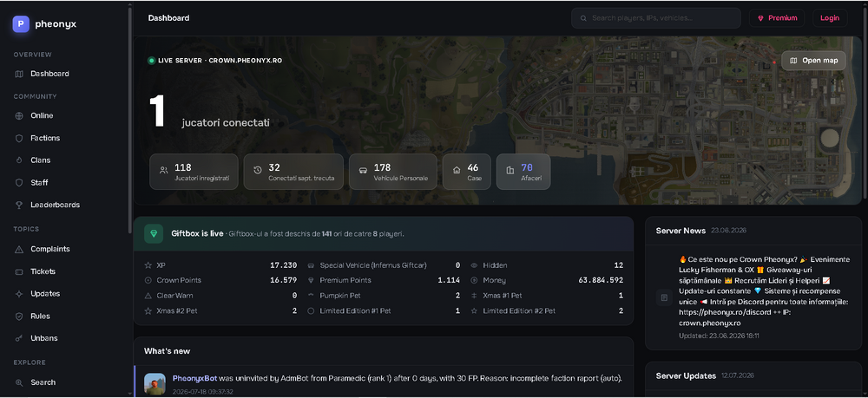Open Factions shield icon in sidebar

[19, 138]
